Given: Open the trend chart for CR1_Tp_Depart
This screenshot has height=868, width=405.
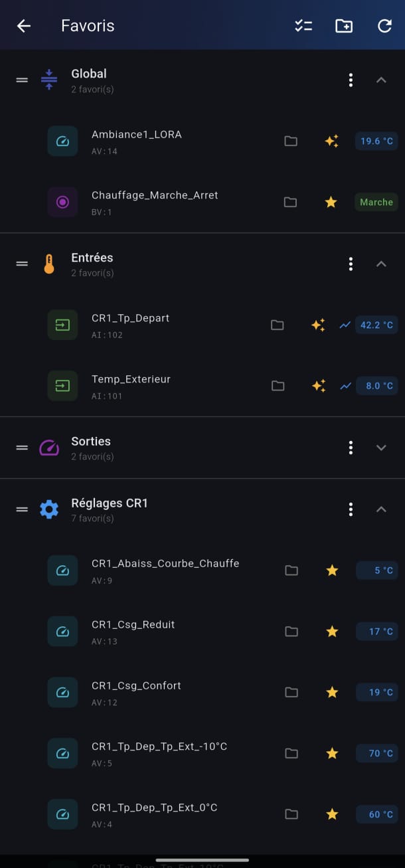Looking at the screenshot, I should [x=345, y=325].
